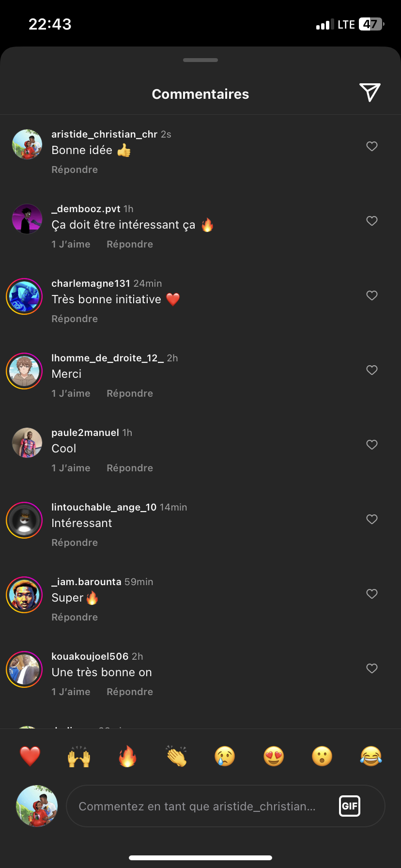Insert the fire emoji in quick bar

click(x=128, y=756)
